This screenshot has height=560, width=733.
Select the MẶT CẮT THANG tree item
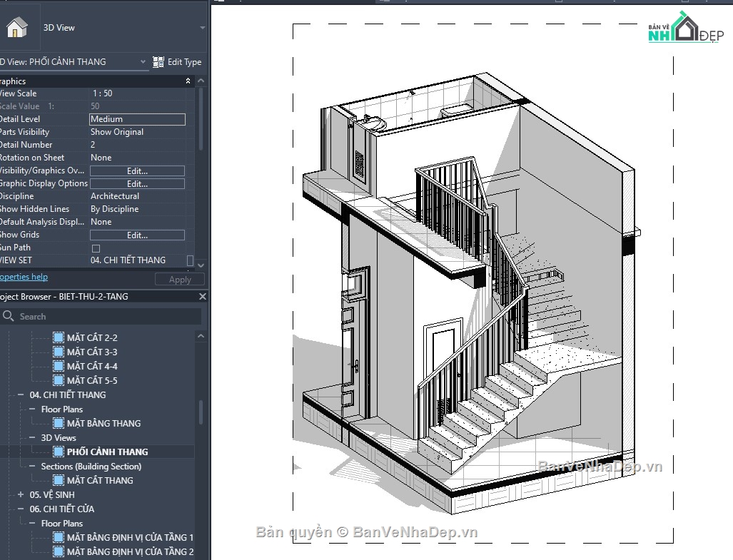coord(100,480)
